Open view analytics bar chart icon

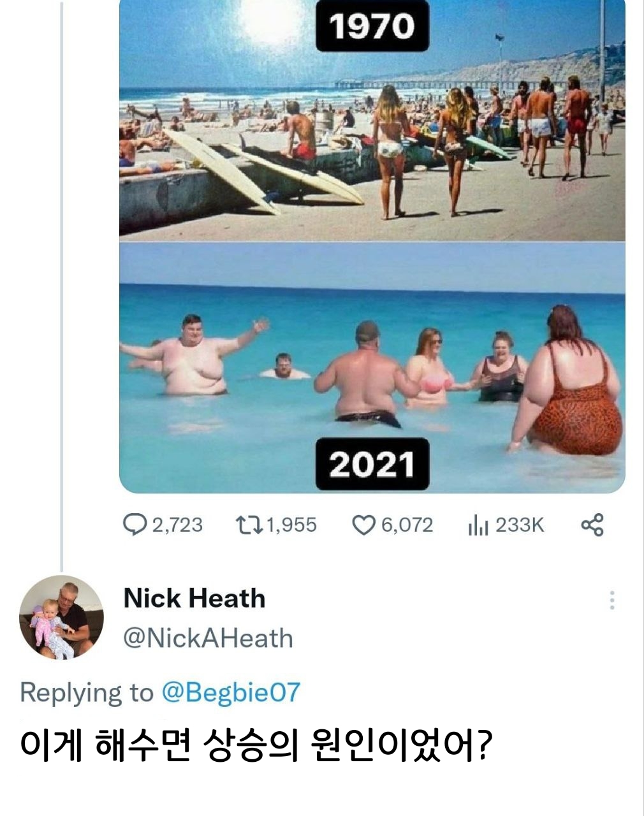tap(478, 526)
